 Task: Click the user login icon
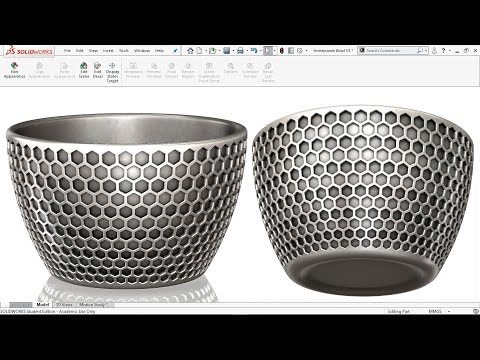pos(434,51)
